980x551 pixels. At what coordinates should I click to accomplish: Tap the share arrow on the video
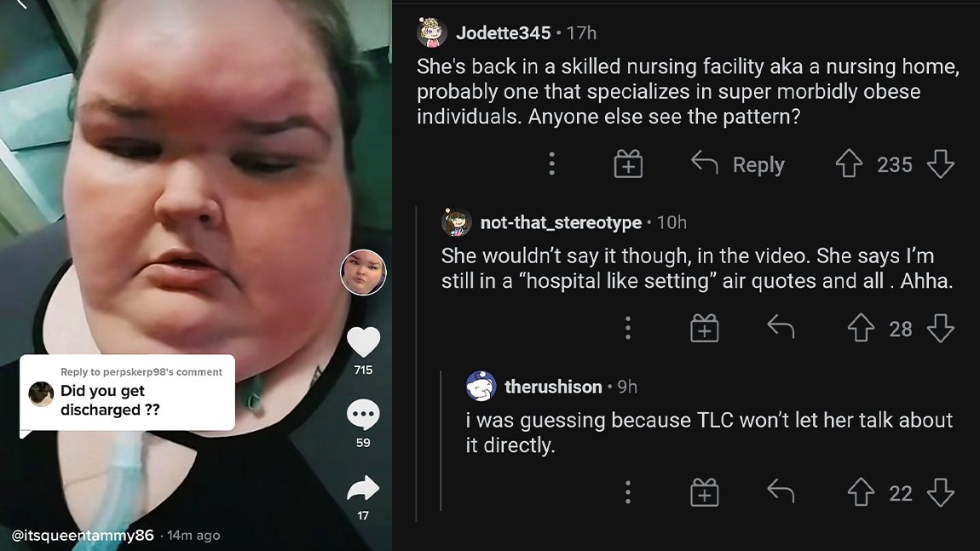point(363,489)
